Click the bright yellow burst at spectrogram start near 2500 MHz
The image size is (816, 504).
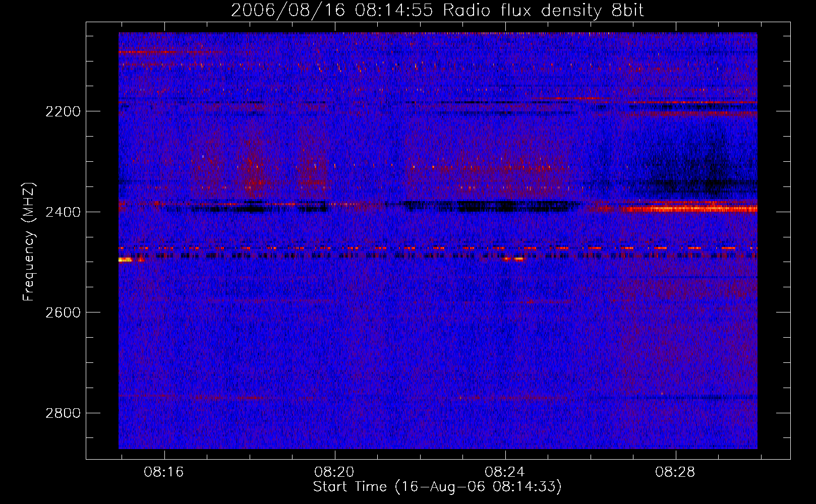click(x=126, y=260)
